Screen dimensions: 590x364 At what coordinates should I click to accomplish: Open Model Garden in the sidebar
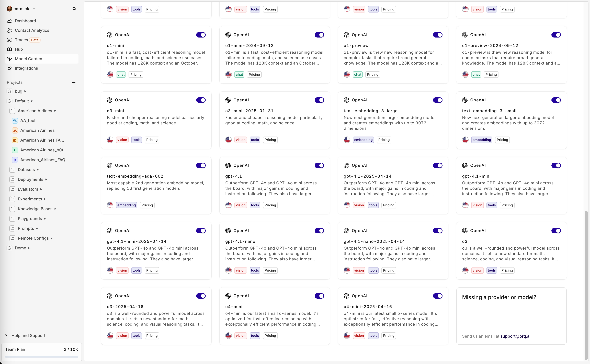(28, 59)
